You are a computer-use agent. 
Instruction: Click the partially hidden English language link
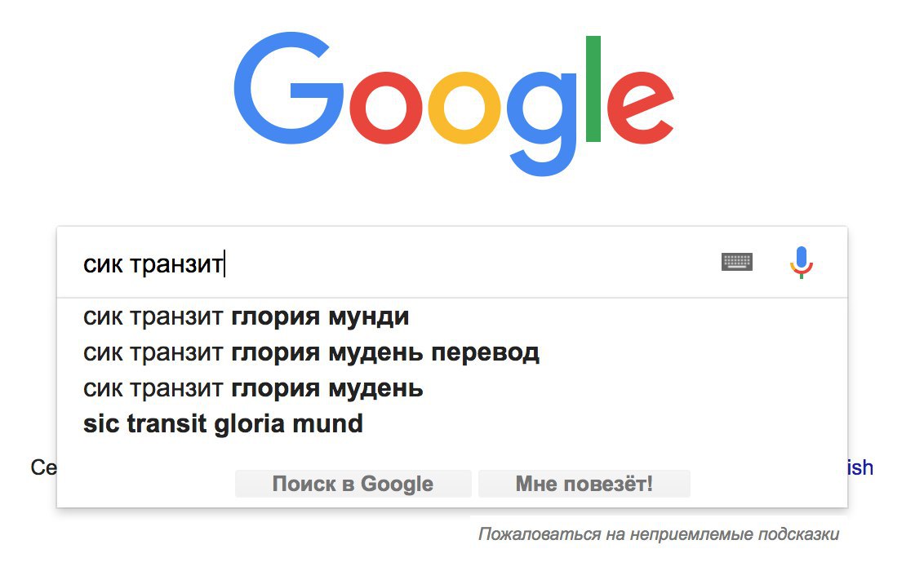[x=860, y=467]
